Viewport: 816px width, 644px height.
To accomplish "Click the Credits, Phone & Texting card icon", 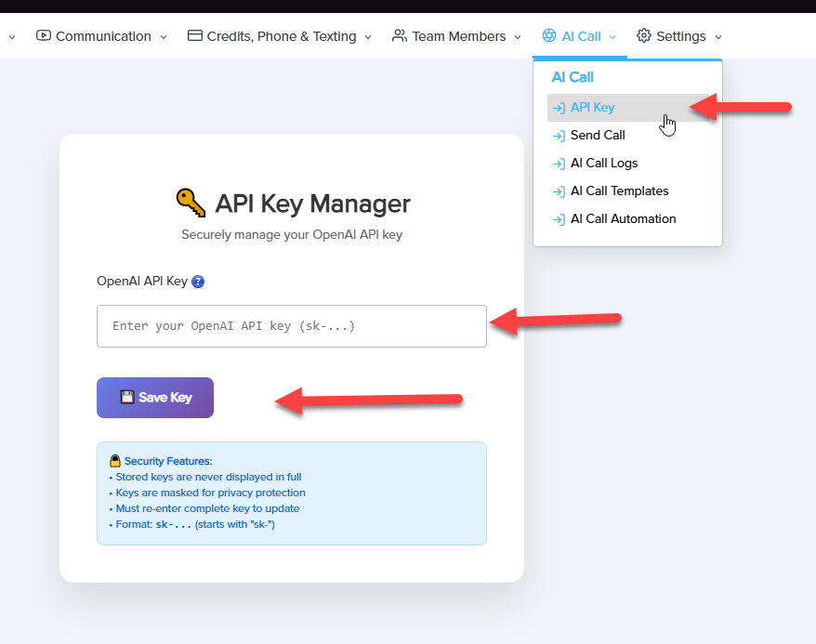I will click(x=195, y=36).
